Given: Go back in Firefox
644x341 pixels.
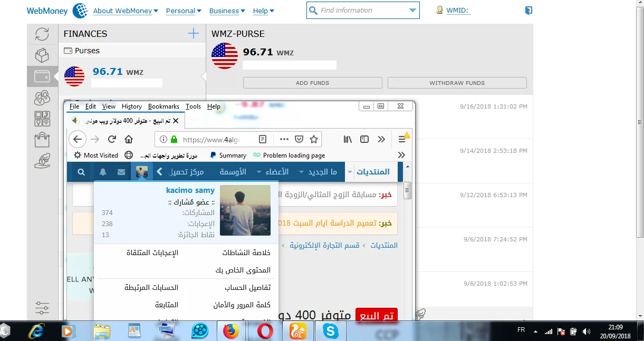Looking at the screenshot, I should pyautogui.click(x=78, y=139).
